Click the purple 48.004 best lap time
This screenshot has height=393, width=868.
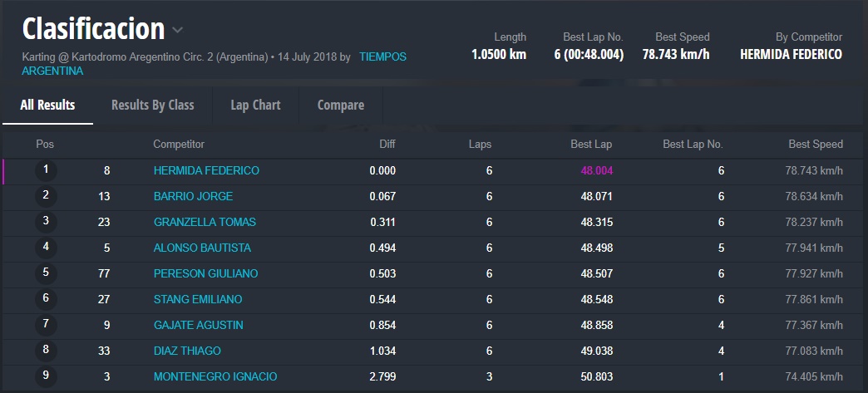596,170
